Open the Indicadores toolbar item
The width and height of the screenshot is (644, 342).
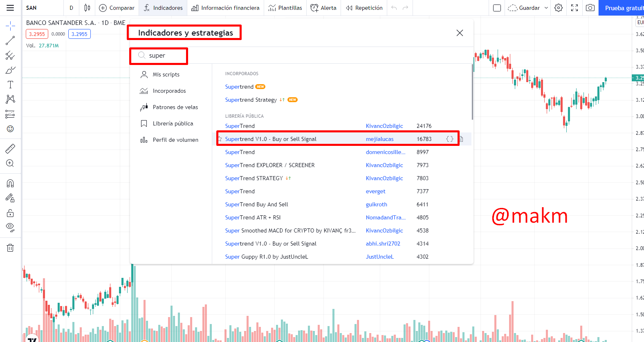point(163,8)
